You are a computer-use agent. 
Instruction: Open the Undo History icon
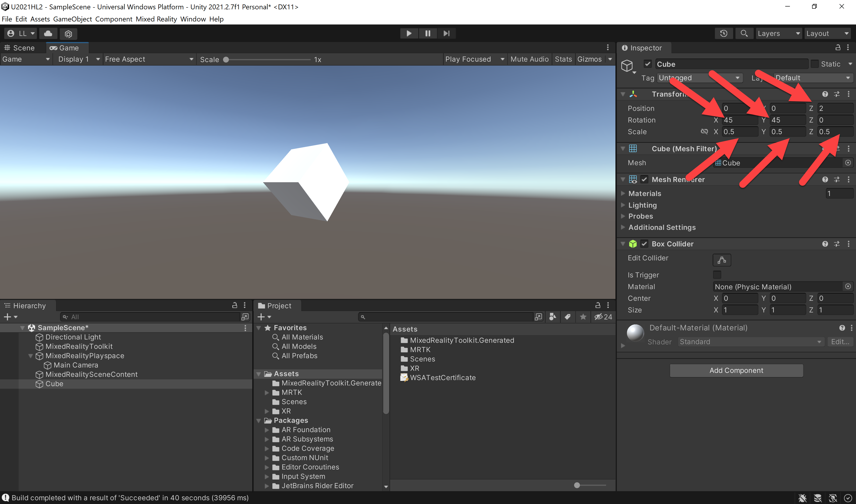click(723, 33)
